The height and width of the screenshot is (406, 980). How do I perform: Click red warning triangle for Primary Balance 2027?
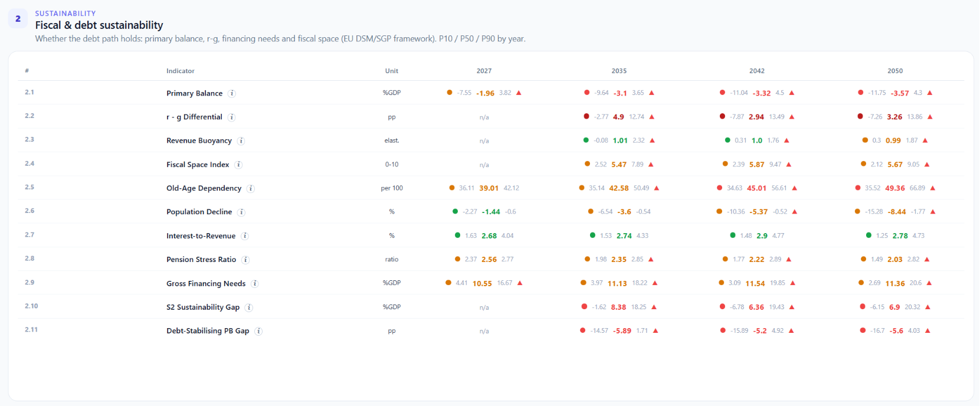click(519, 93)
